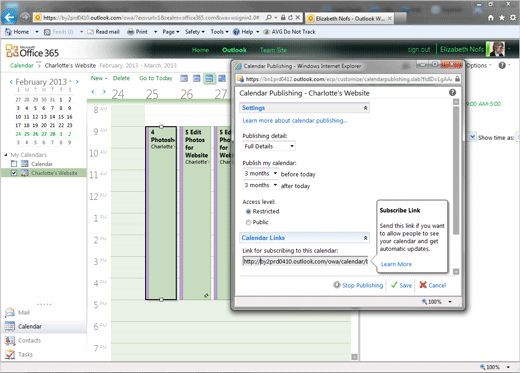Click the browser forward arrow
Image resolution: width=520 pixels, height=373 pixels.
24,17
